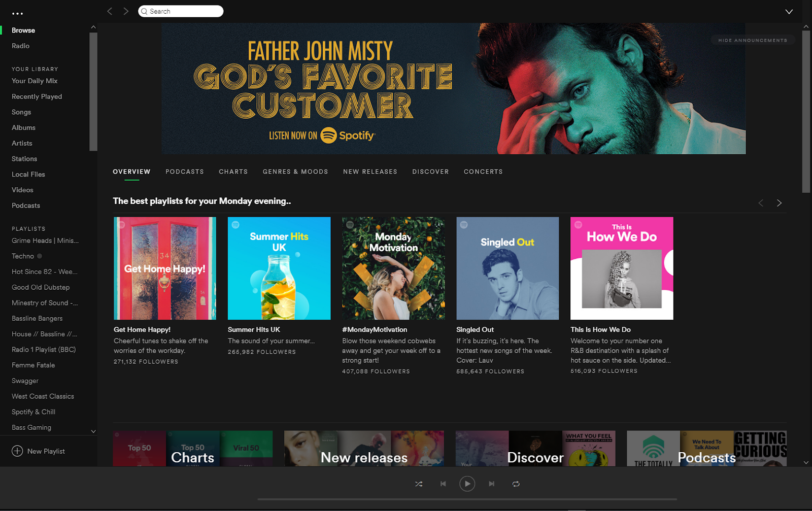Open the three-dot app menu
Screen dimensions: 812x511
18,14
